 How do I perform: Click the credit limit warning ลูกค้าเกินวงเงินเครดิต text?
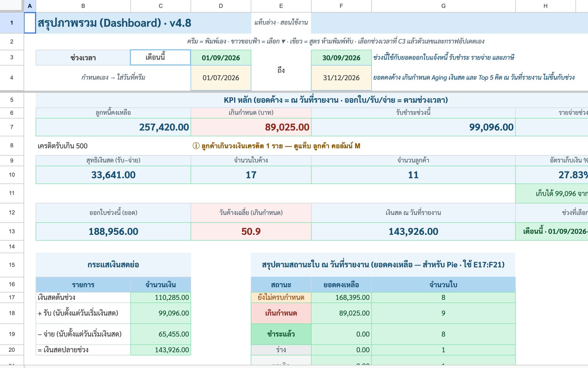276,146
